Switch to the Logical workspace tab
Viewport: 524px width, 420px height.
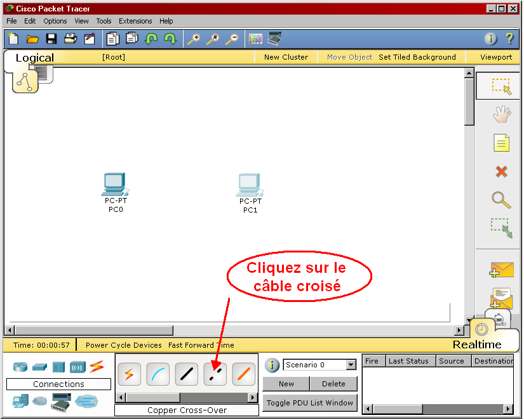(35, 58)
